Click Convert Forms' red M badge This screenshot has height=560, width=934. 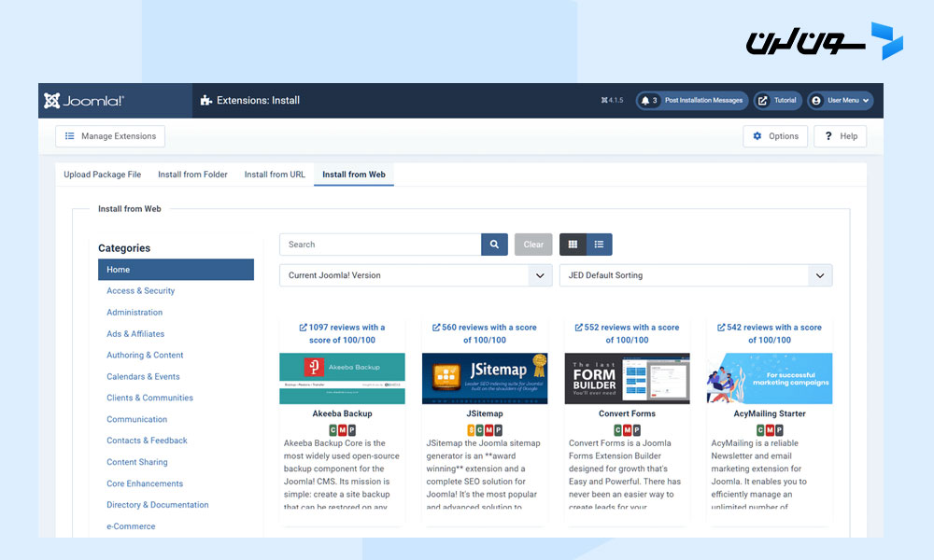[628, 429]
